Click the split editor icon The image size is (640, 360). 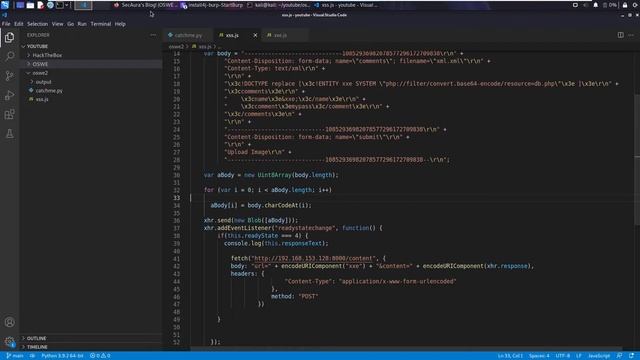tap(620, 35)
